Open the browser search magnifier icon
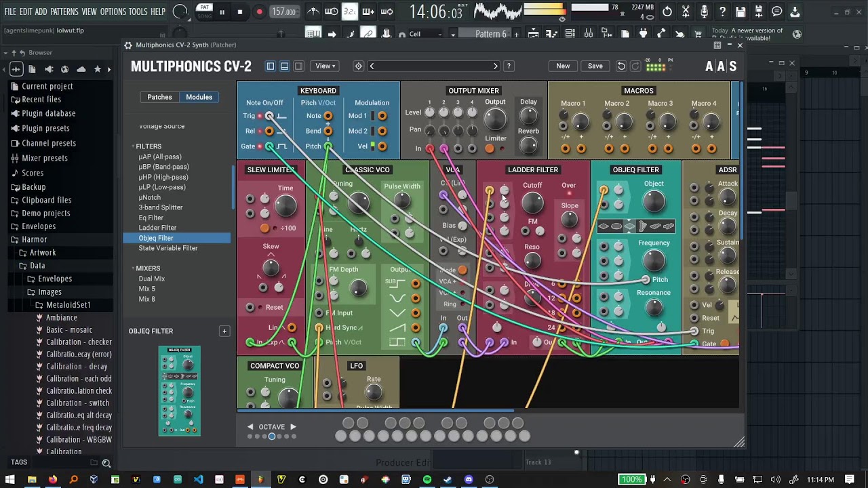The image size is (868, 488). [106, 463]
